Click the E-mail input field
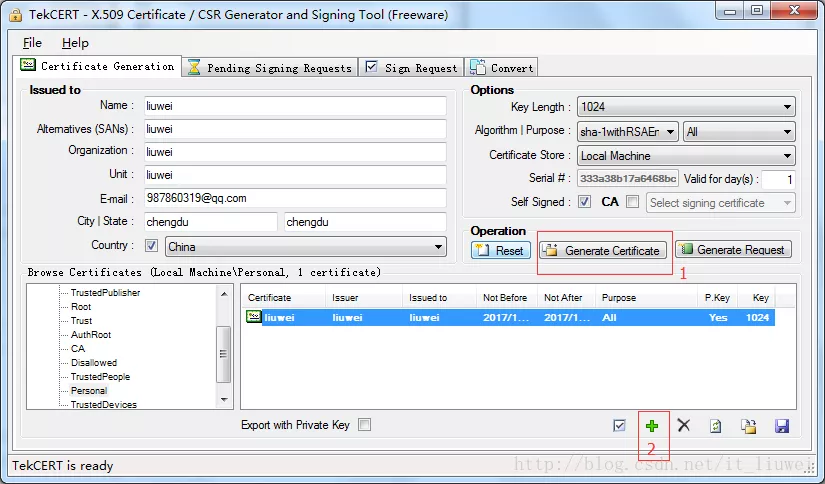Screen dimensions: 825x484 pos(294,198)
